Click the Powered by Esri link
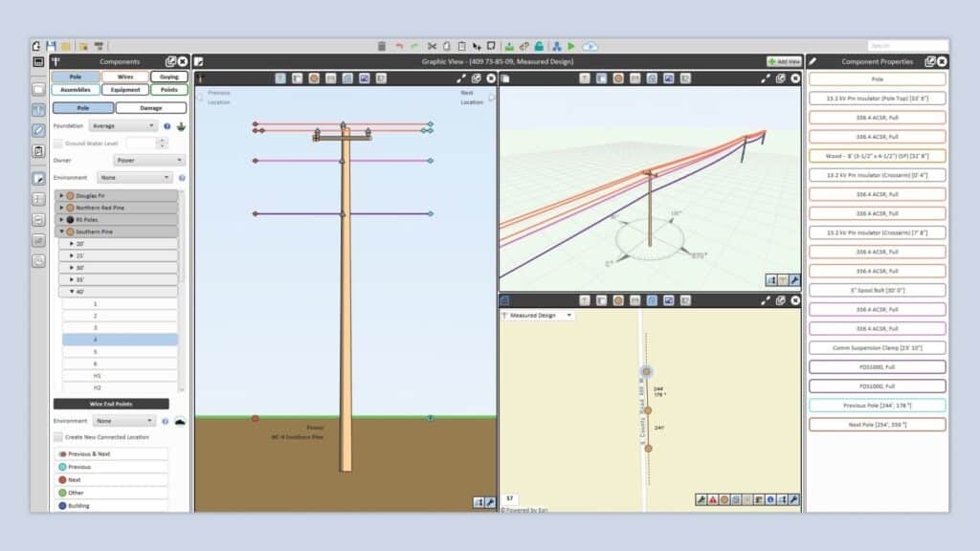 [x=524, y=509]
